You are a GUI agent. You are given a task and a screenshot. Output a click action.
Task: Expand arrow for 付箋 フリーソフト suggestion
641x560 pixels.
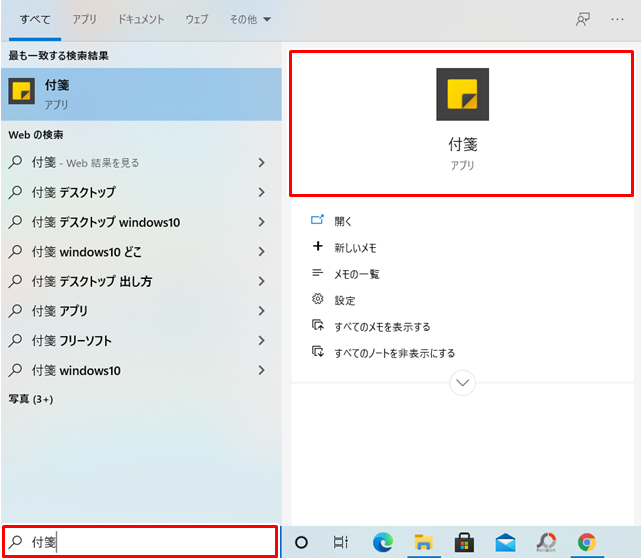(x=262, y=340)
